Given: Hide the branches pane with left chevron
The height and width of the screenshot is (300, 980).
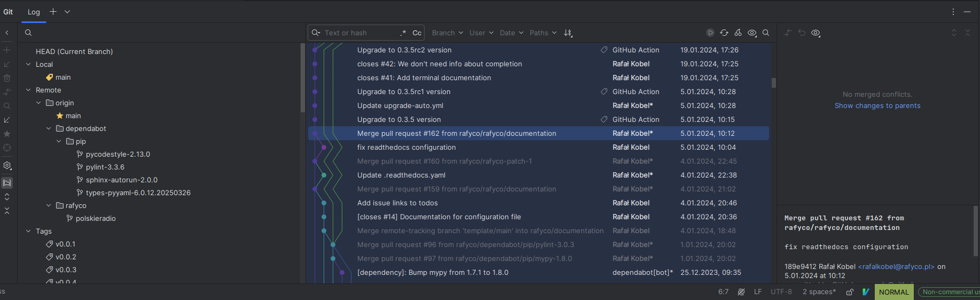Looking at the screenshot, I should pos(7,33).
